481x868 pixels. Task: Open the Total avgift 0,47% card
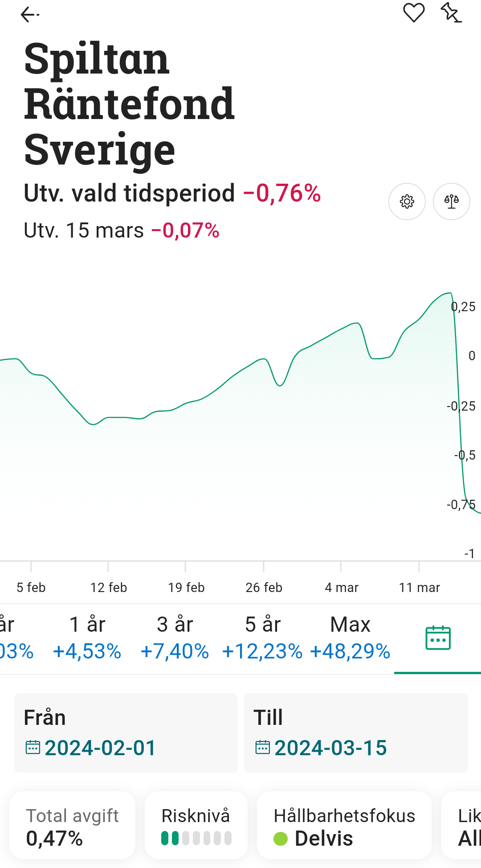coord(72,827)
